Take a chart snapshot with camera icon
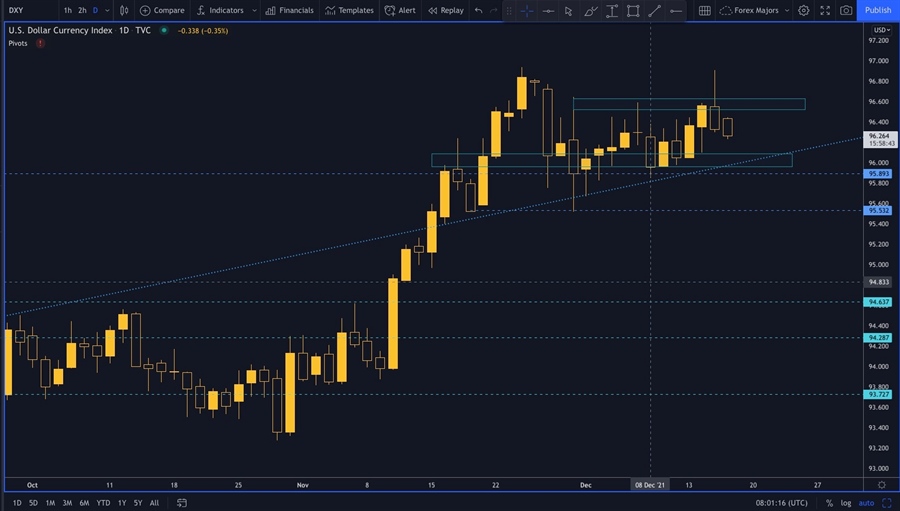 846,10
